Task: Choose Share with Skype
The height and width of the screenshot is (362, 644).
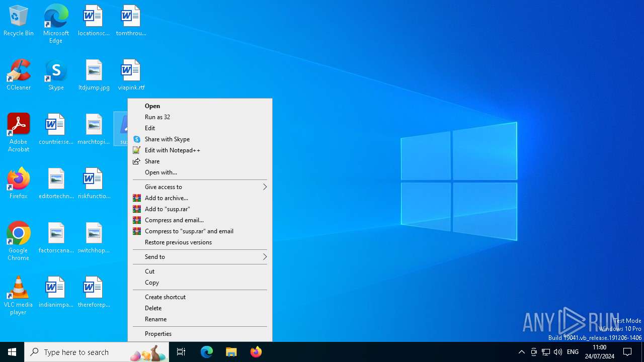Action: click(x=200, y=139)
